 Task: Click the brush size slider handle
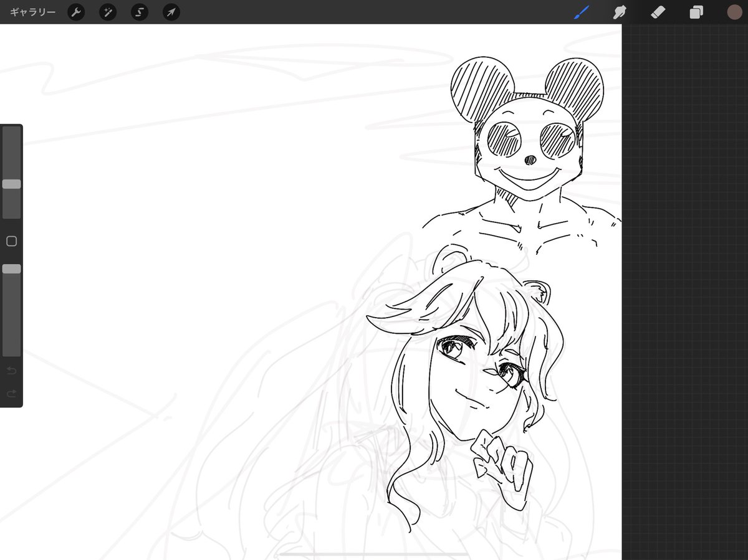(x=11, y=184)
